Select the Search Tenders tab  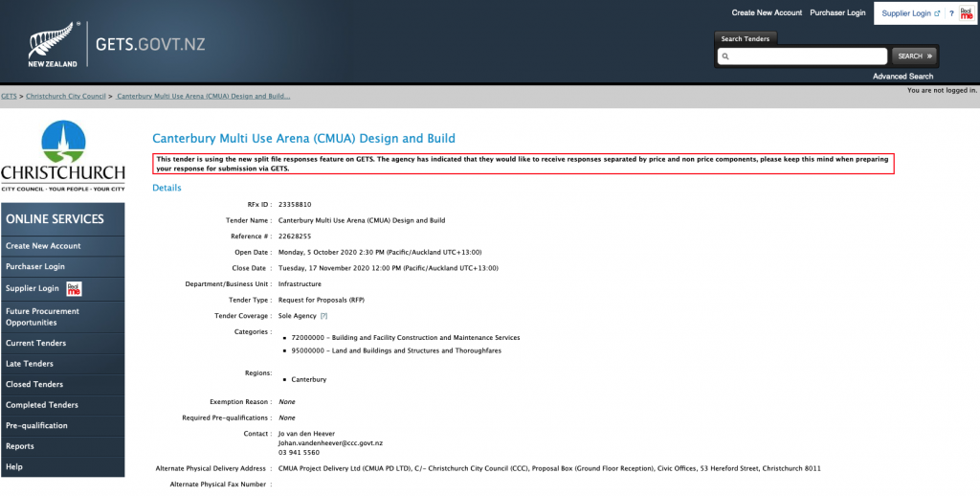[x=746, y=39]
